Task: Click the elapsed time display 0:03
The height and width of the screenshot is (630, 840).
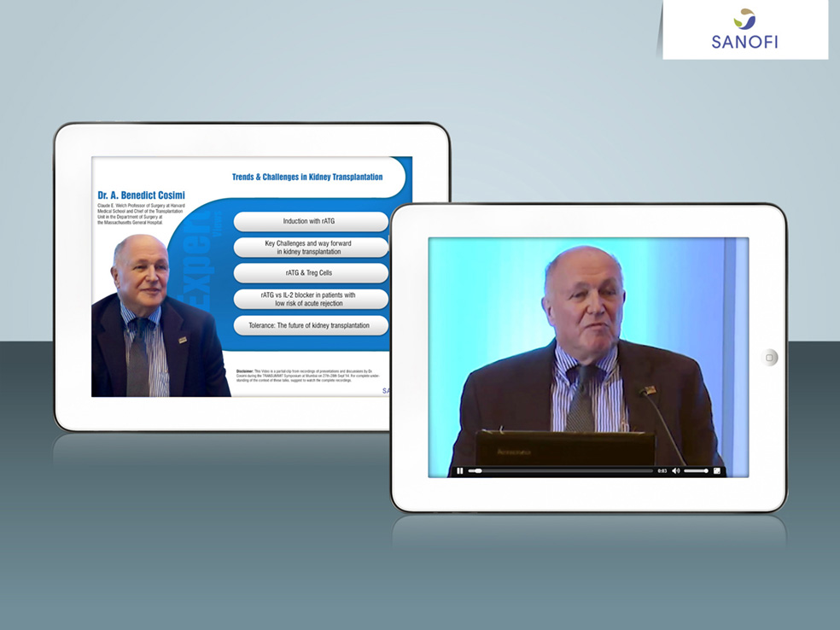Action: pos(662,470)
